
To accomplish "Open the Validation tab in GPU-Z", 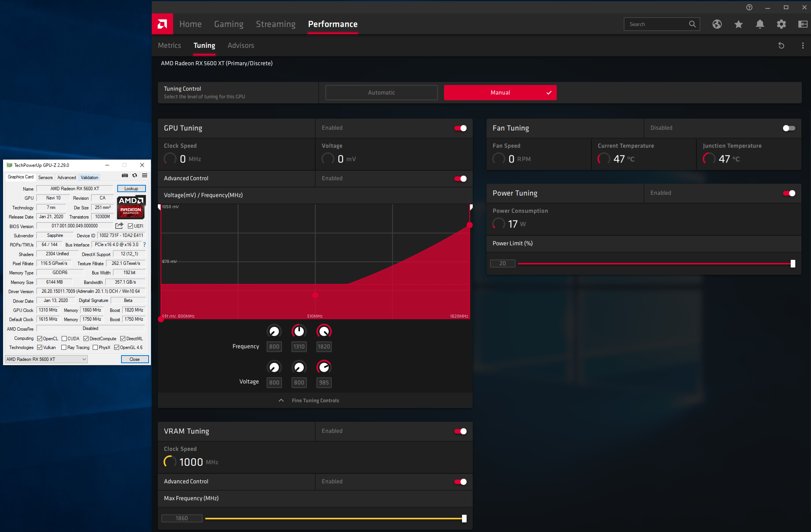I will (x=89, y=178).
